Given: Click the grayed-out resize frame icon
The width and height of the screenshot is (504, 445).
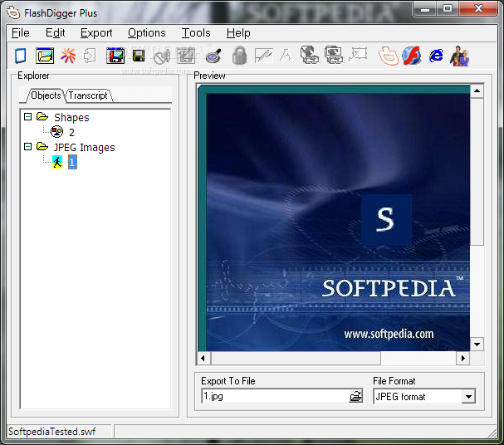Looking at the screenshot, I should (358, 55).
